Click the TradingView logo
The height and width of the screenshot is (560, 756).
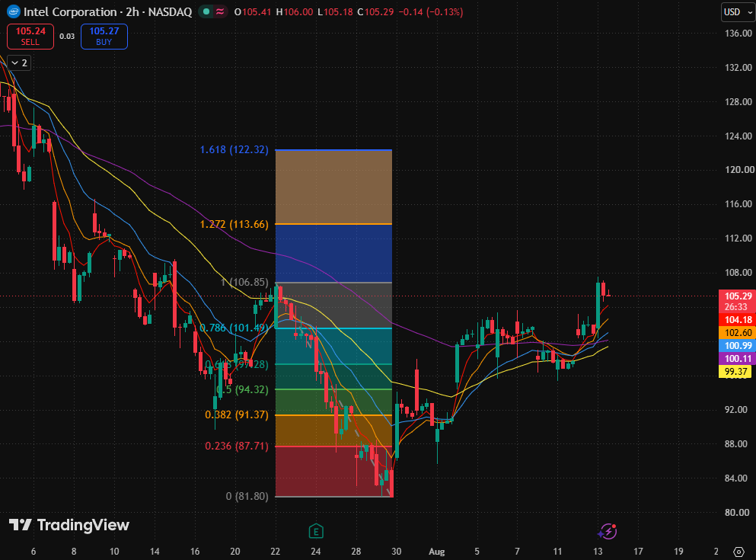point(69,525)
